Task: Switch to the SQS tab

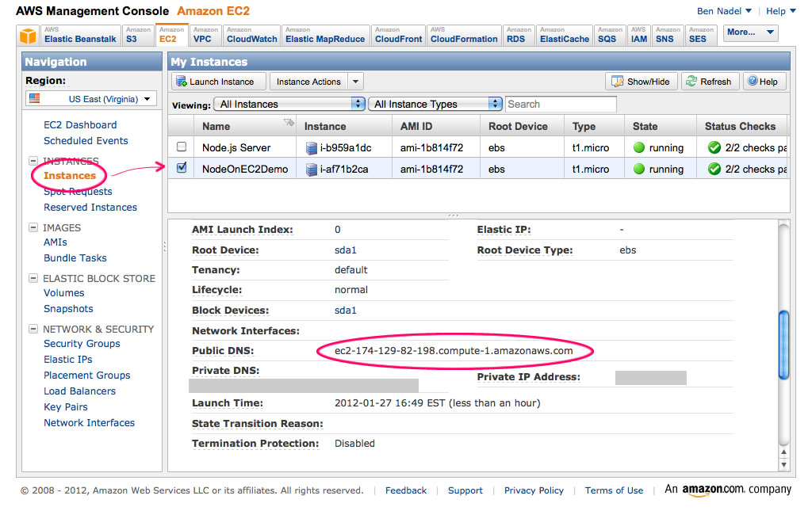Action: point(610,35)
